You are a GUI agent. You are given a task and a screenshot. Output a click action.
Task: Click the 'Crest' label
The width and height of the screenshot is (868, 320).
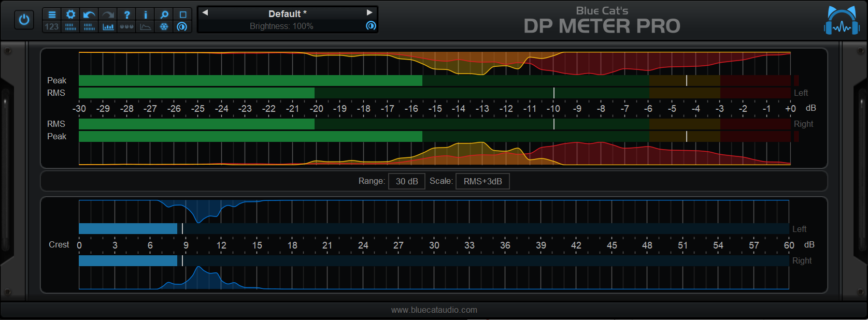(x=59, y=244)
